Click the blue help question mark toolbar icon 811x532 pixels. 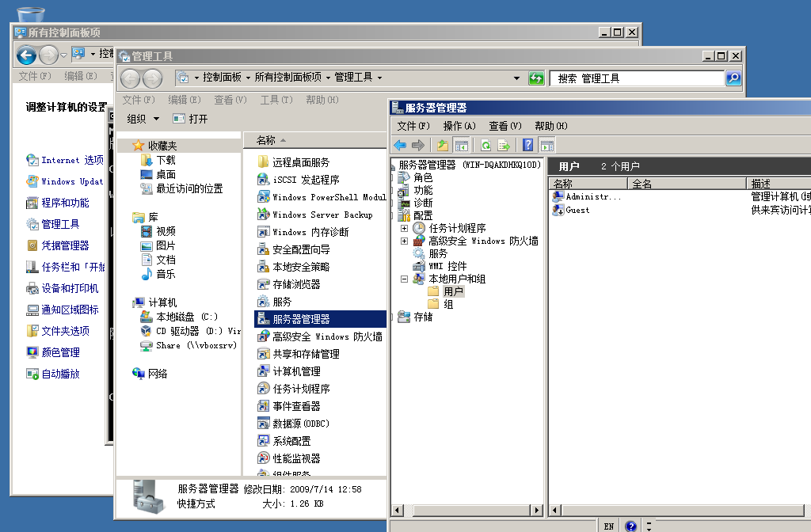click(527, 146)
